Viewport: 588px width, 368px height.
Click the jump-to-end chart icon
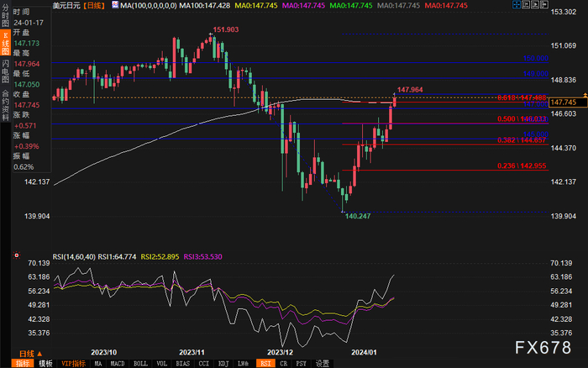[x=544, y=4]
